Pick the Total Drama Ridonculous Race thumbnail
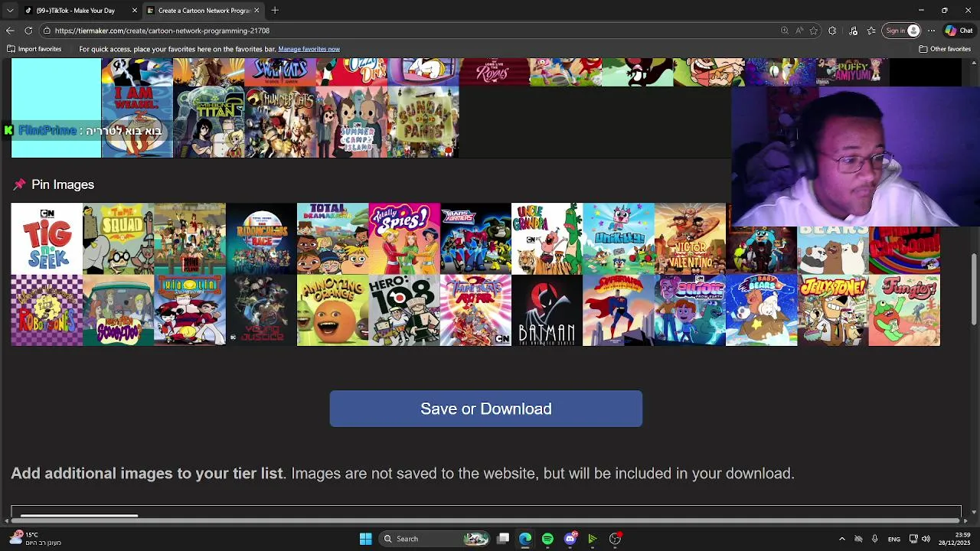Image resolution: width=980 pixels, height=551 pixels. [261, 238]
